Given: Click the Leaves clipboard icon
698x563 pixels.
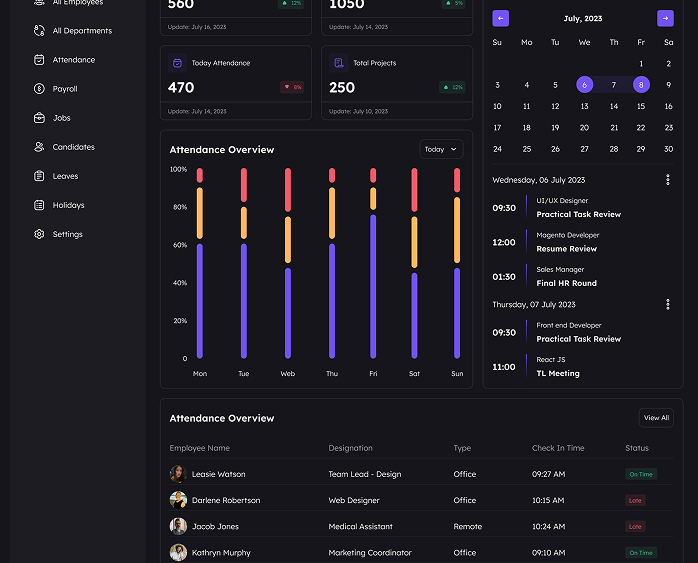Looking at the screenshot, I should (39, 176).
